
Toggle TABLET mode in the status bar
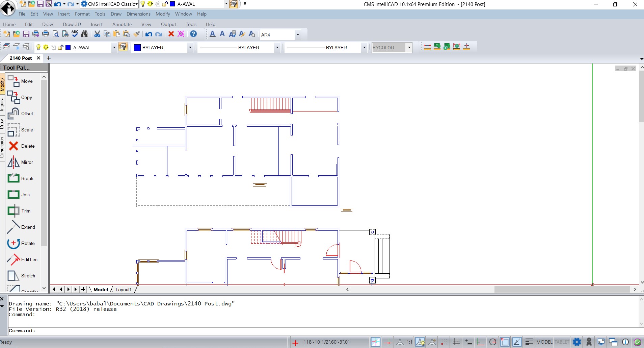[562, 342]
